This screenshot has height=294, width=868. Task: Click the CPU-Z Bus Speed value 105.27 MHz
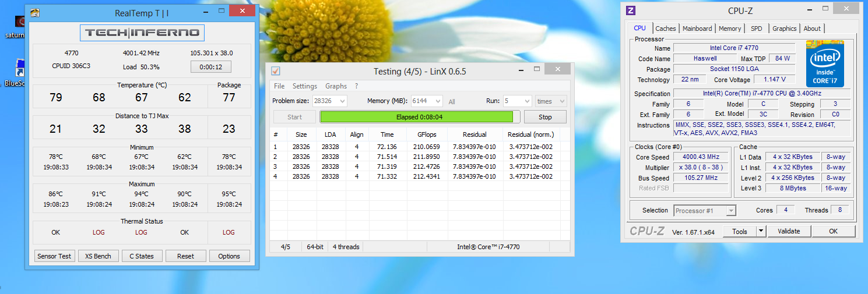pos(700,178)
